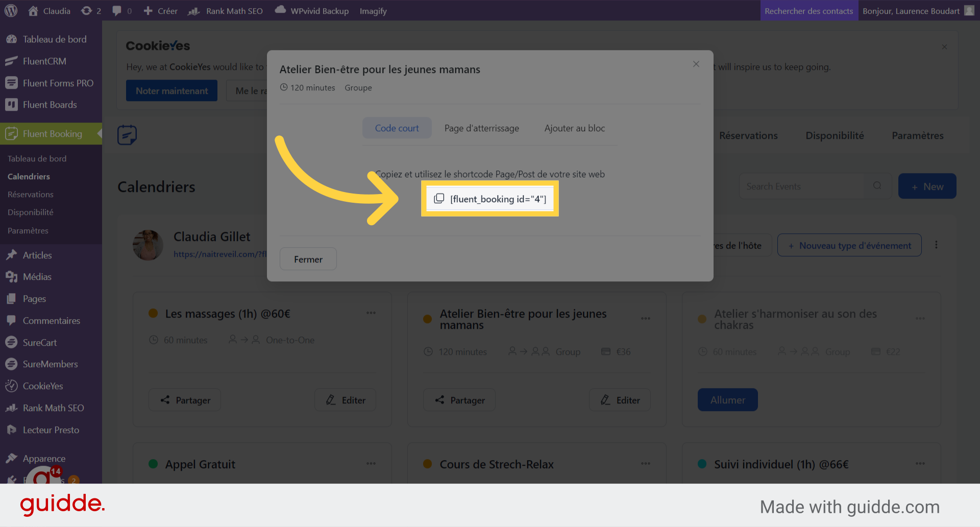The image size is (980, 527).
Task: Open user profile Bonjour, Laurence Boudart
Action: click(x=918, y=11)
